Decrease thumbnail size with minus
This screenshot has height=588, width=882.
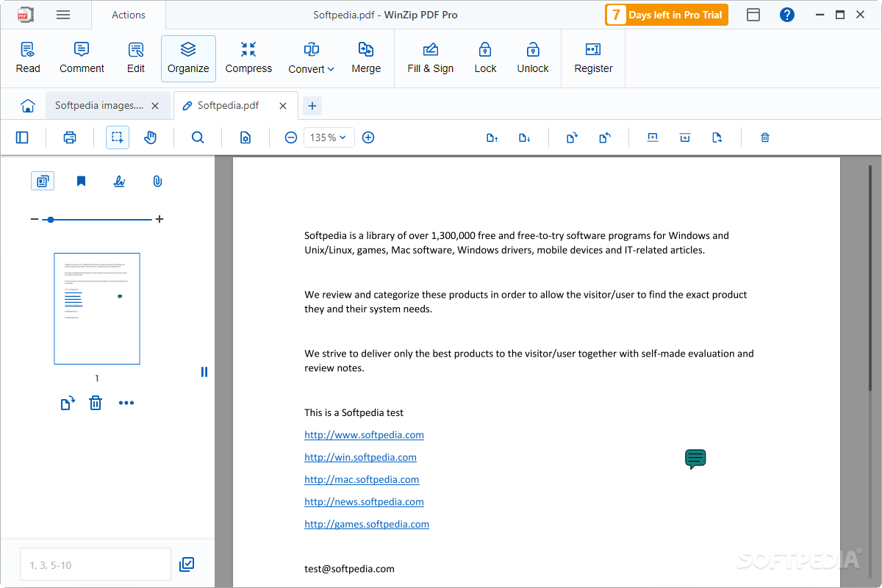click(35, 219)
